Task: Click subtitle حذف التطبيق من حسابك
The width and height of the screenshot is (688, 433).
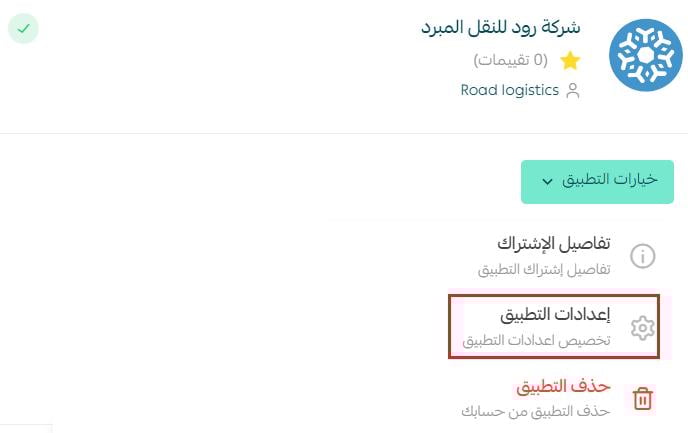Action: click(536, 412)
